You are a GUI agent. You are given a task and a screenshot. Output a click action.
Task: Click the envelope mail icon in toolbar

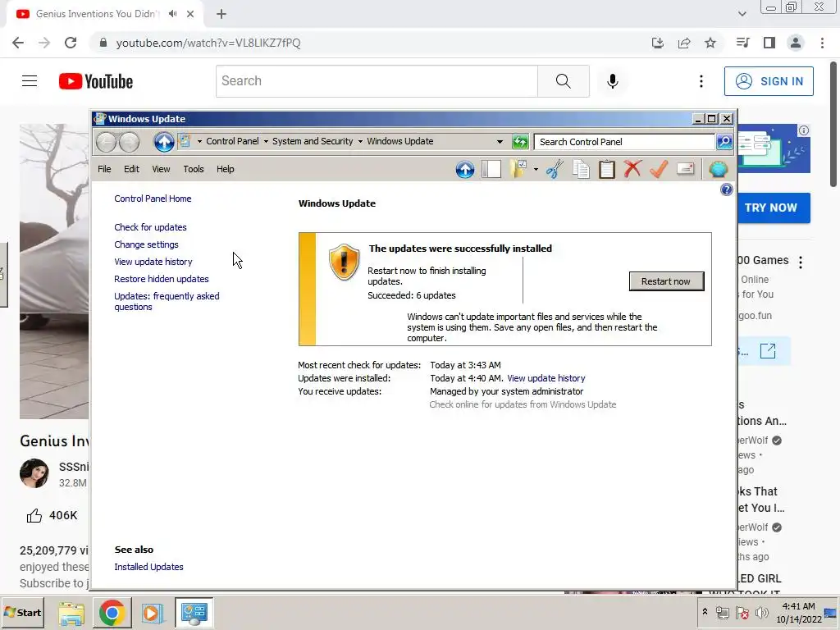point(685,169)
